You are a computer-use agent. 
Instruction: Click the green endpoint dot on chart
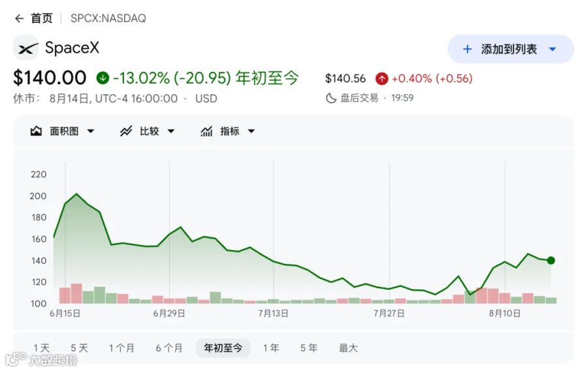(551, 261)
